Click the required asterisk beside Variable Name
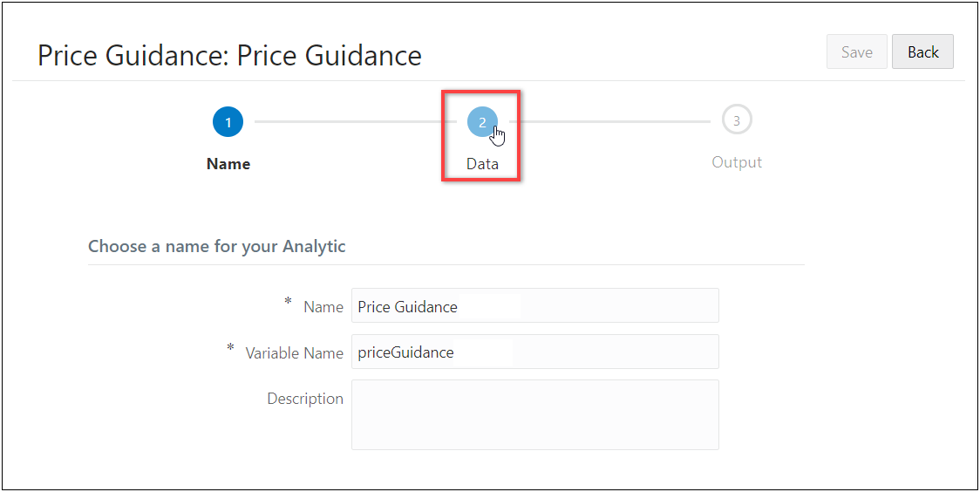This screenshot has height=492, width=980. (231, 349)
